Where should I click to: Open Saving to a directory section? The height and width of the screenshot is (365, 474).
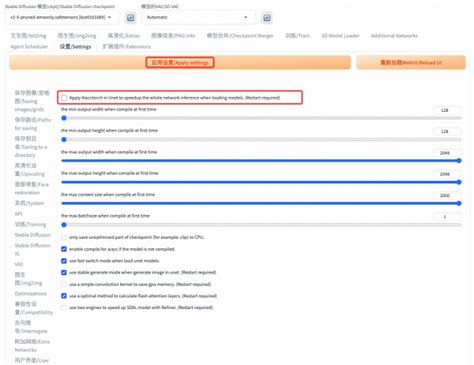tap(31, 147)
